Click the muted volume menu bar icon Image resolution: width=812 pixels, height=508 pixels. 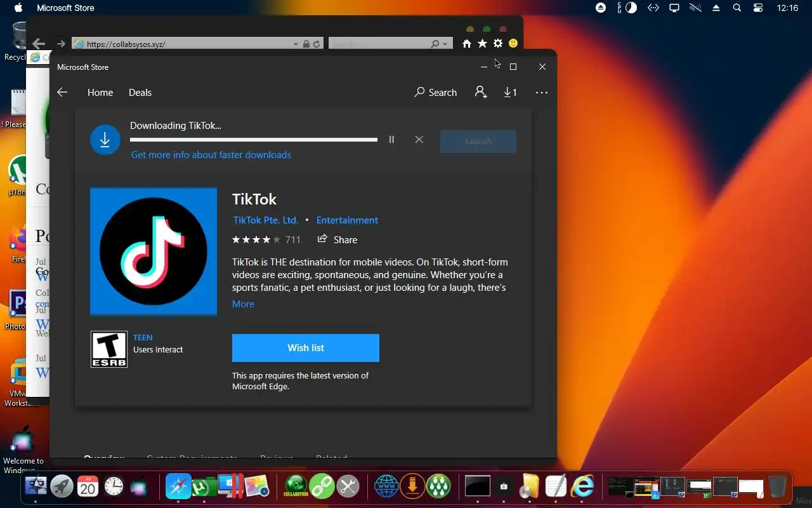695,8
